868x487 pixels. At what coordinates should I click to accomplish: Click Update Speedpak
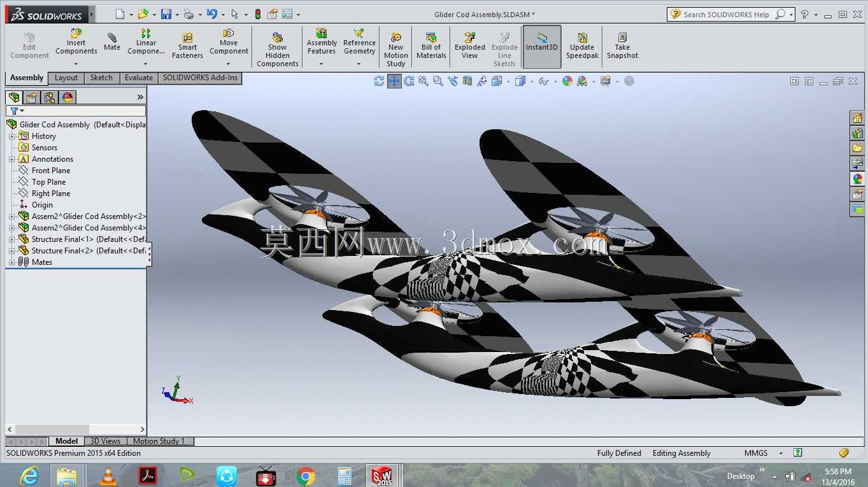pos(582,46)
